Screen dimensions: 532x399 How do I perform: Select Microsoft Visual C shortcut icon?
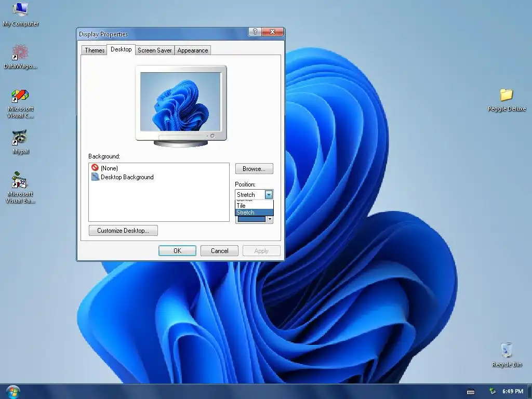click(20, 103)
